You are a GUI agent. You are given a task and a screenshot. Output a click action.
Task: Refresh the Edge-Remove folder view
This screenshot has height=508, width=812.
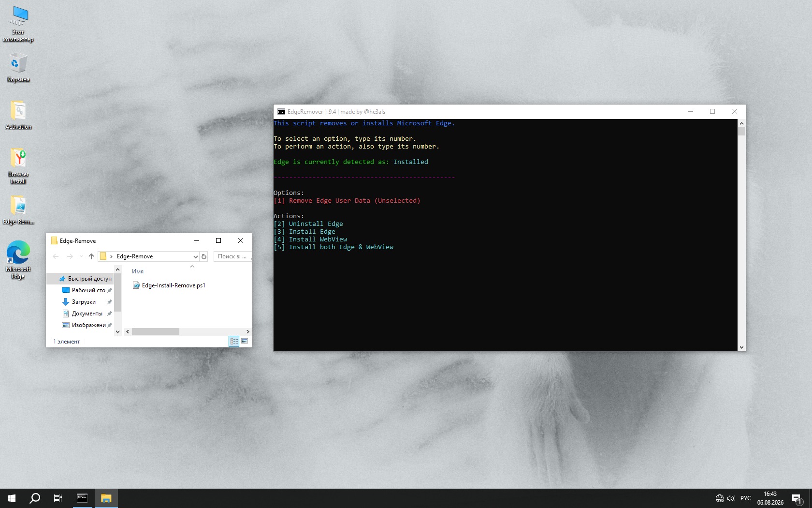point(204,256)
